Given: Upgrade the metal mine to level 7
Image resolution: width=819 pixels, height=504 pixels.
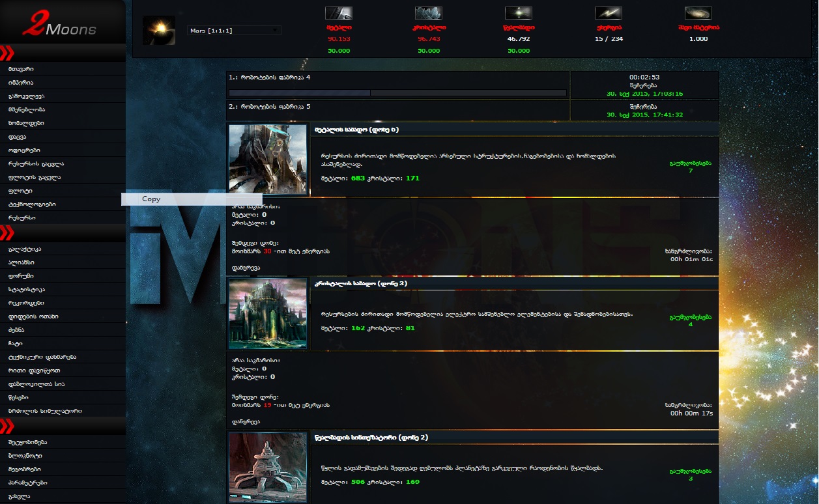Looking at the screenshot, I should [691, 167].
